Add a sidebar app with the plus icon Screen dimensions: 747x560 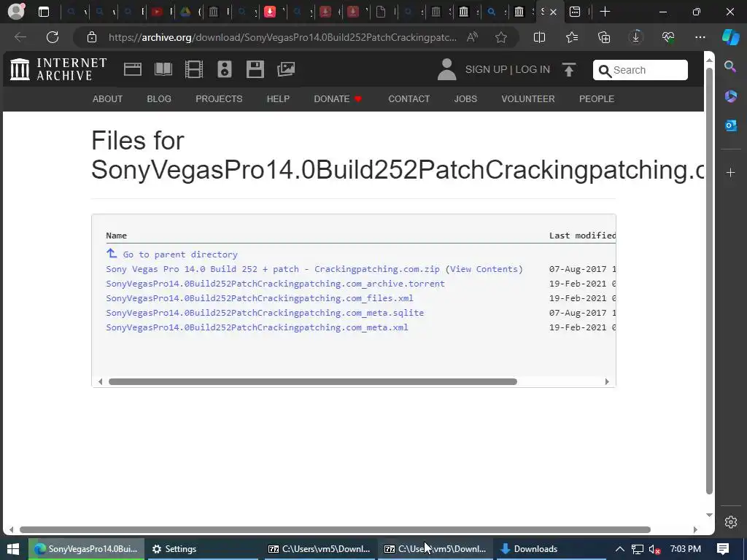(x=730, y=172)
